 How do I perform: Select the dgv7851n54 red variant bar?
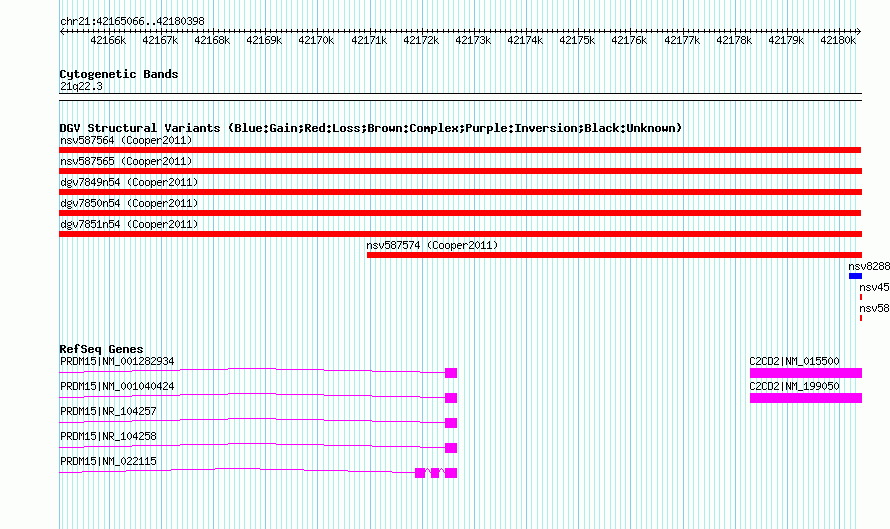coord(460,234)
